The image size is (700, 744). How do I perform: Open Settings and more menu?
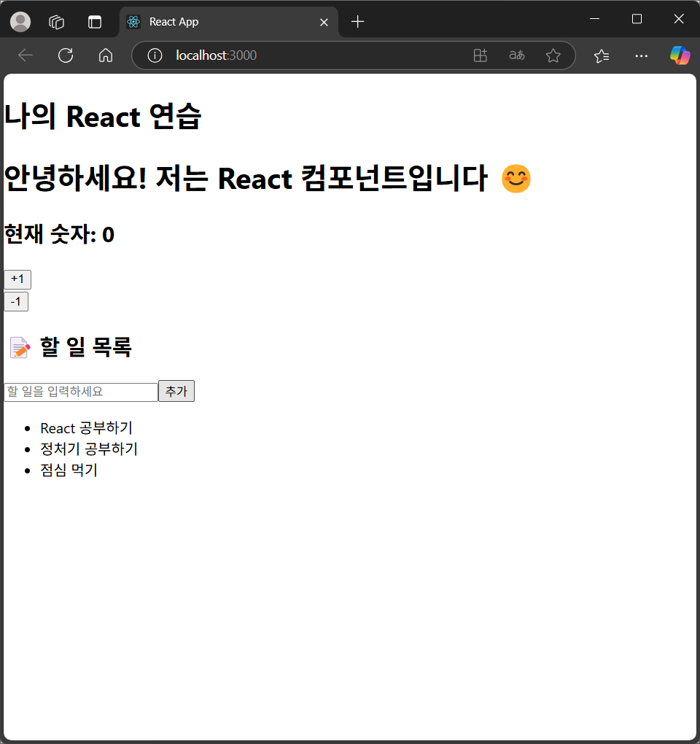[641, 56]
